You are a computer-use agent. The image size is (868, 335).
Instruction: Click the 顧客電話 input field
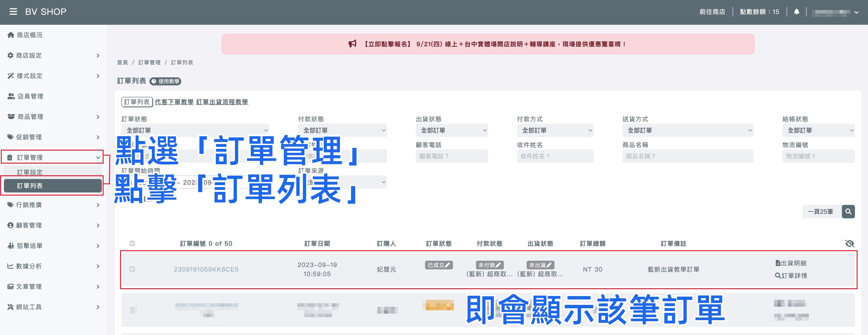(x=452, y=156)
